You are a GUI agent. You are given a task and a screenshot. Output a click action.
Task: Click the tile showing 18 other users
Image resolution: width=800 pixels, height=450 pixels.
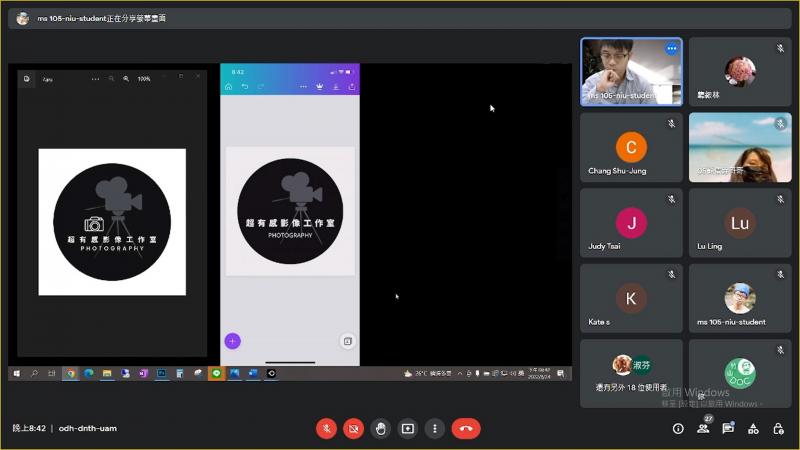(x=631, y=373)
